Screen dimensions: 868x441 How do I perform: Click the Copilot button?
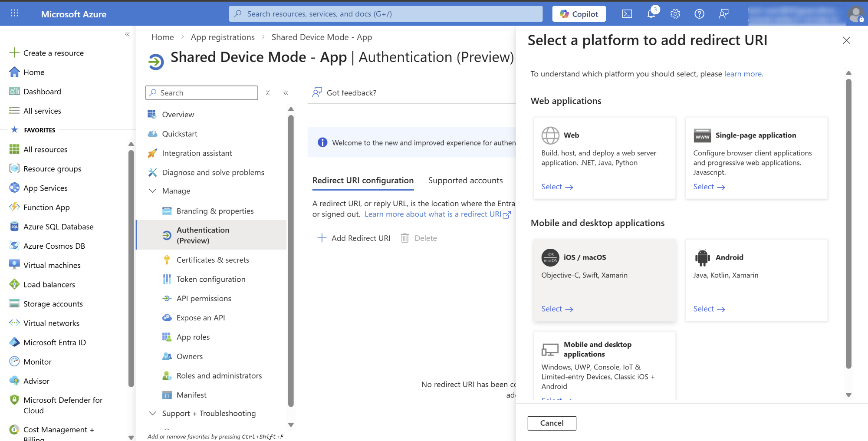(579, 14)
